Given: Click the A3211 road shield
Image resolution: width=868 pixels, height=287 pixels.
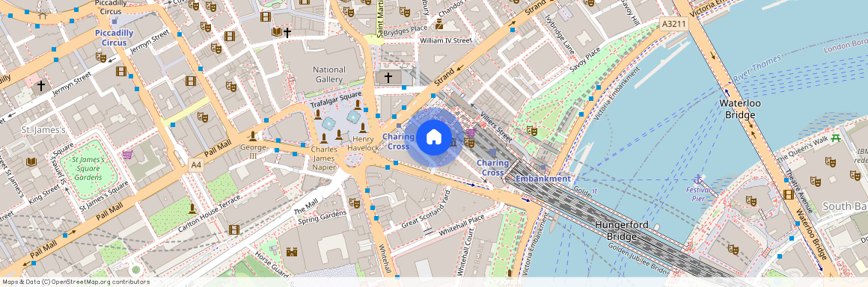Looking at the screenshot, I should (x=674, y=25).
